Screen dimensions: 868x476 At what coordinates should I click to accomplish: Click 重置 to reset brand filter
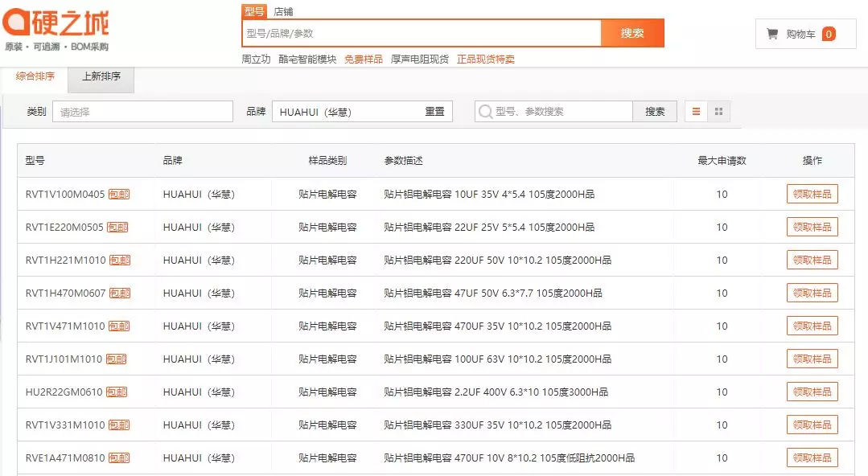(x=434, y=112)
